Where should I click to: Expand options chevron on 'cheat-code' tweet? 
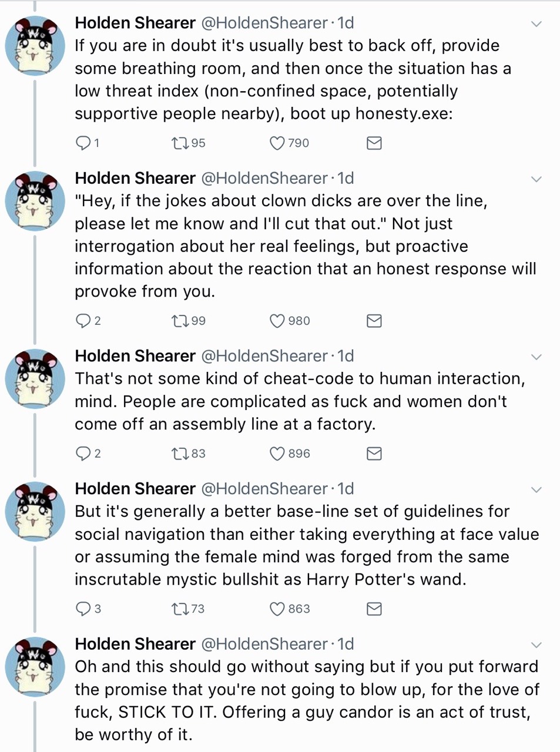[536, 357]
